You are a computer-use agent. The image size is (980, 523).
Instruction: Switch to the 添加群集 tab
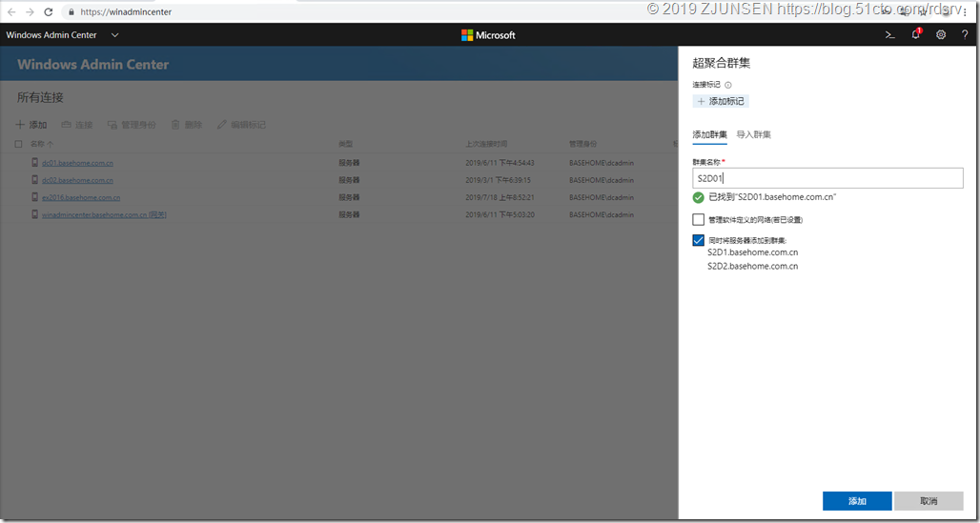tap(709, 135)
